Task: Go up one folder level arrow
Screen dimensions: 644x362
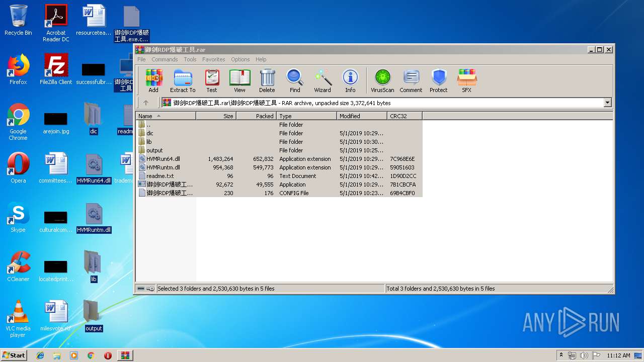Action: coord(146,103)
